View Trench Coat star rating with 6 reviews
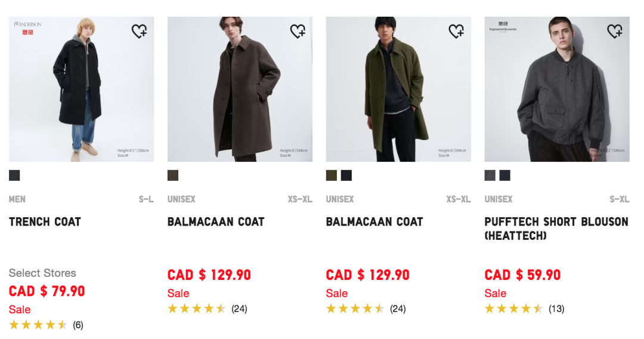644x339 pixels. point(45,325)
